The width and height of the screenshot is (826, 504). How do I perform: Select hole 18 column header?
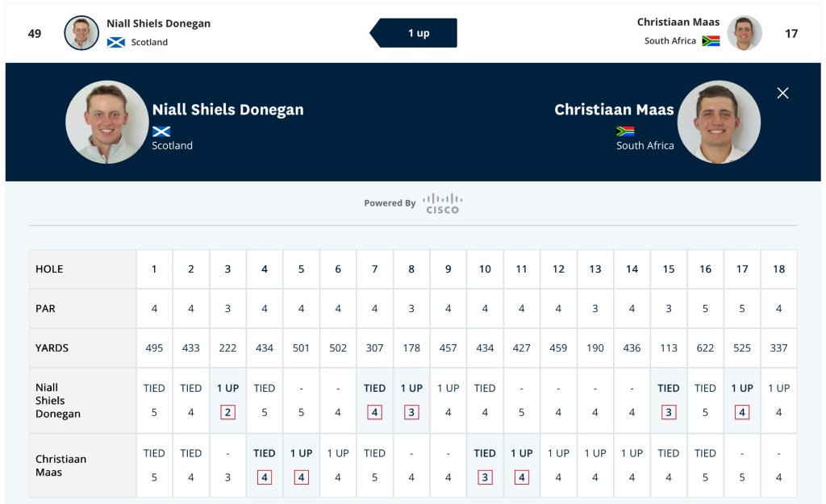[x=778, y=269]
